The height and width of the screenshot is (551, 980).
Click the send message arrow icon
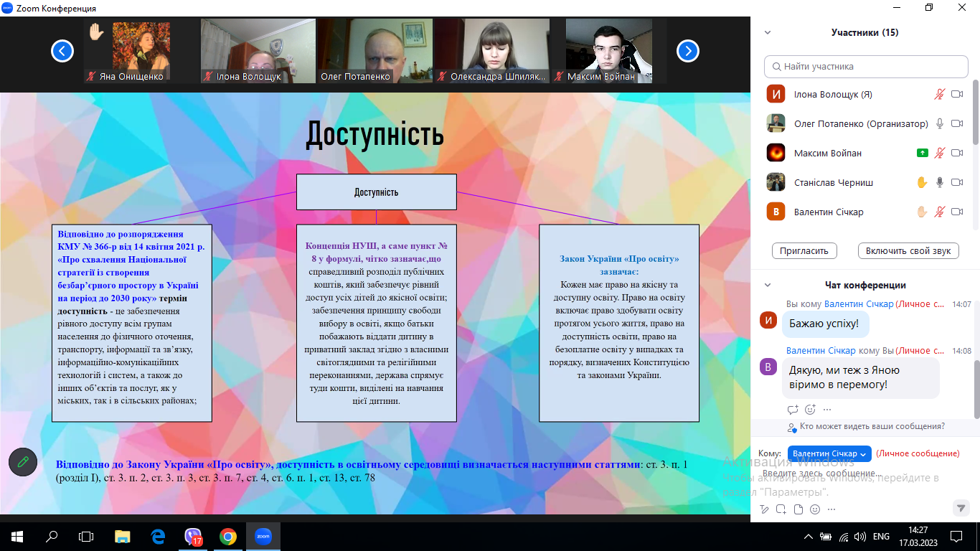coord(961,508)
